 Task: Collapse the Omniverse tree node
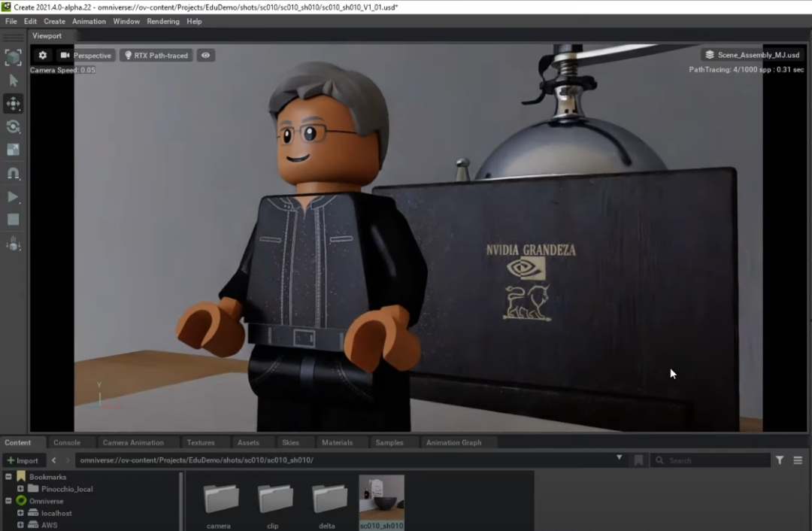coord(8,501)
